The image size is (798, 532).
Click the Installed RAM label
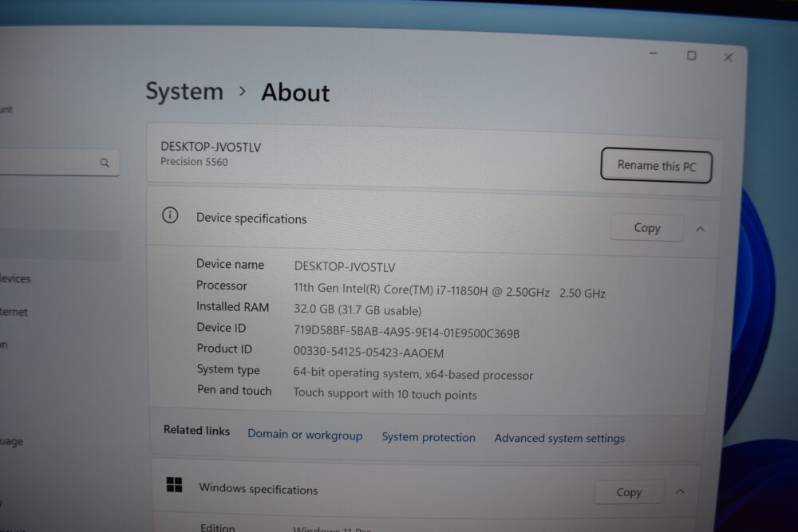point(232,307)
